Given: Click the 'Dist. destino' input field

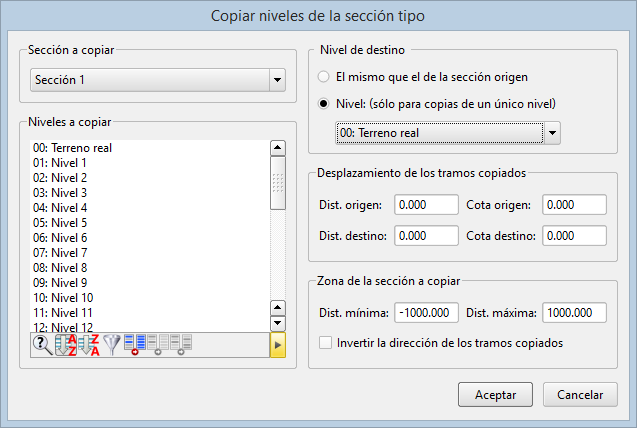Looking at the screenshot, I should pyautogui.click(x=426, y=236).
